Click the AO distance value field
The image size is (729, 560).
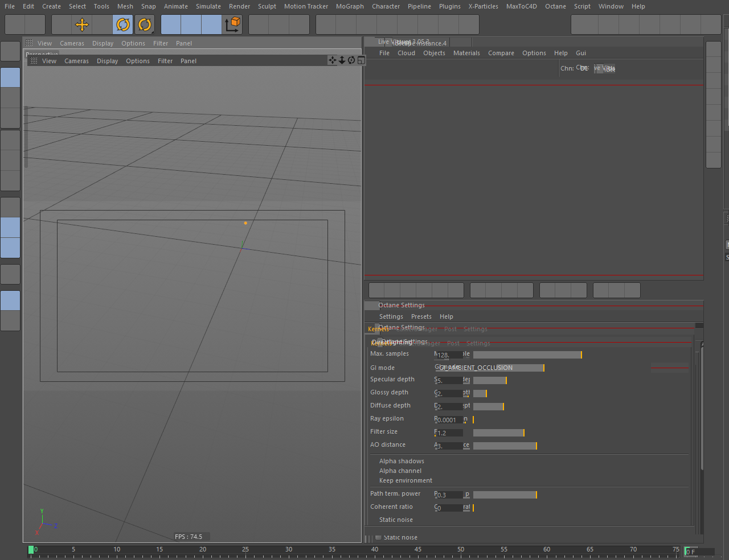pyautogui.click(x=449, y=446)
